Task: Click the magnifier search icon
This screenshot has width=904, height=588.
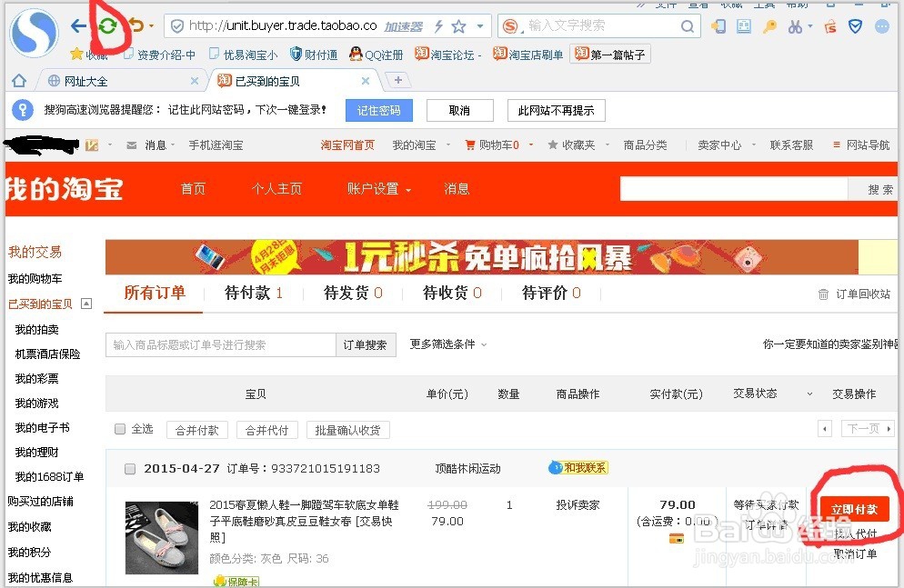Action: [688, 26]
